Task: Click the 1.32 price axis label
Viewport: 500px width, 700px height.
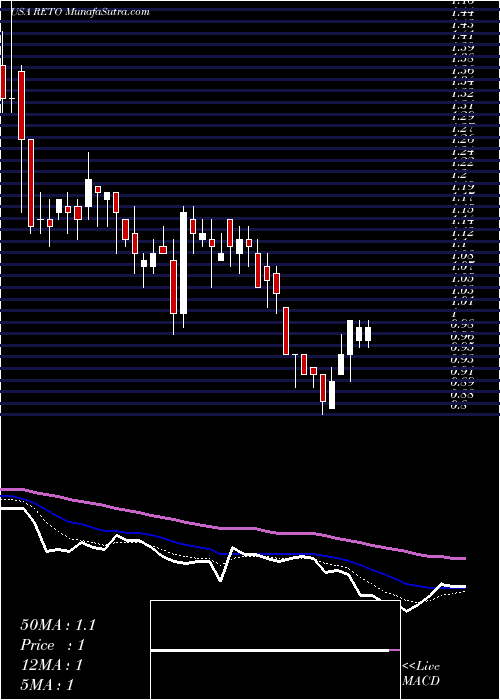Action: coord(463,94)
